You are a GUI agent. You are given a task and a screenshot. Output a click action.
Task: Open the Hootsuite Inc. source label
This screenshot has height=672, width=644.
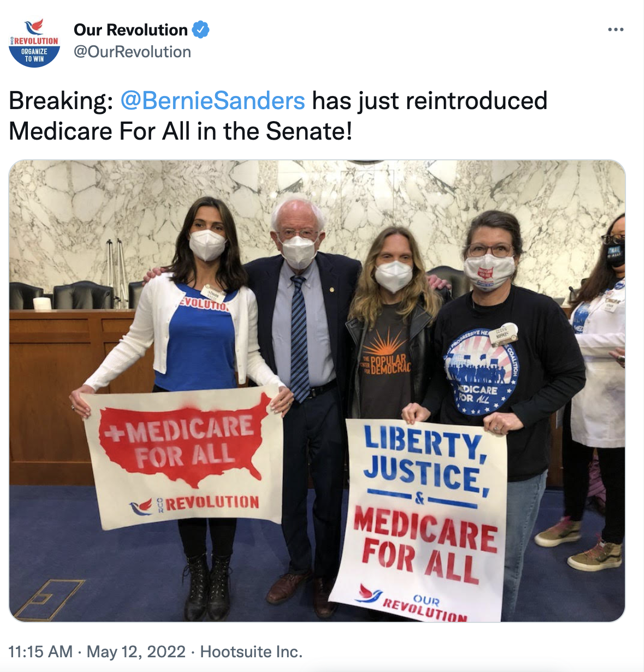click(x=251, y=651)
